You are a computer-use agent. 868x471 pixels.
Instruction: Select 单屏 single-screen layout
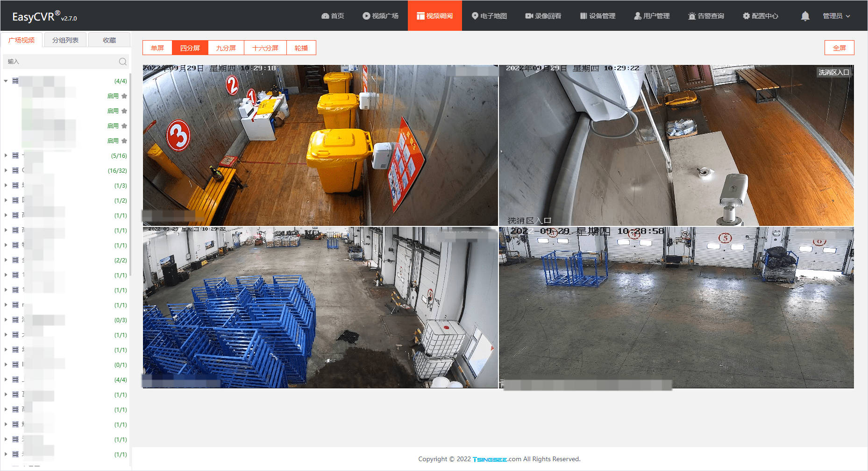157,48
